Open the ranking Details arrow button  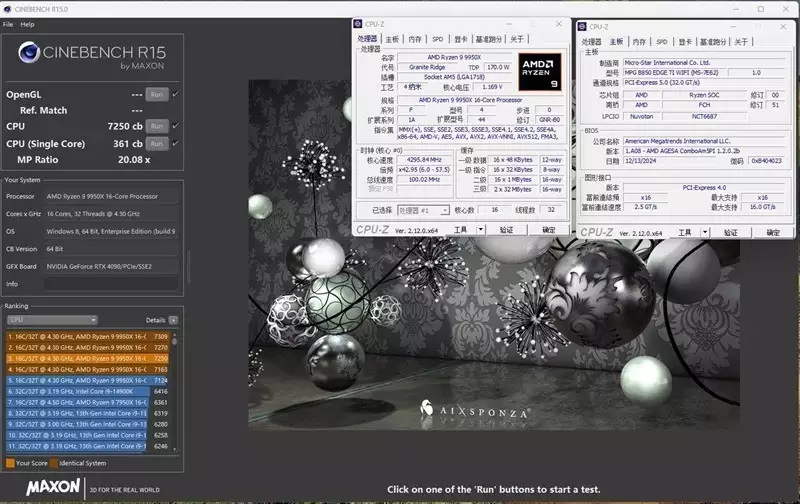[173, 320]
